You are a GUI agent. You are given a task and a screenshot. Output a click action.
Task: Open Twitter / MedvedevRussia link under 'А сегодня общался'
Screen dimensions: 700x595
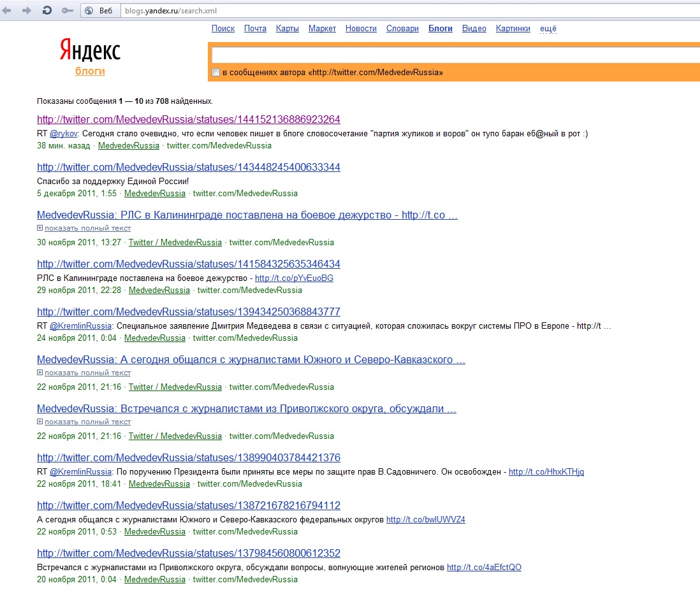click(x=175, y=387)
